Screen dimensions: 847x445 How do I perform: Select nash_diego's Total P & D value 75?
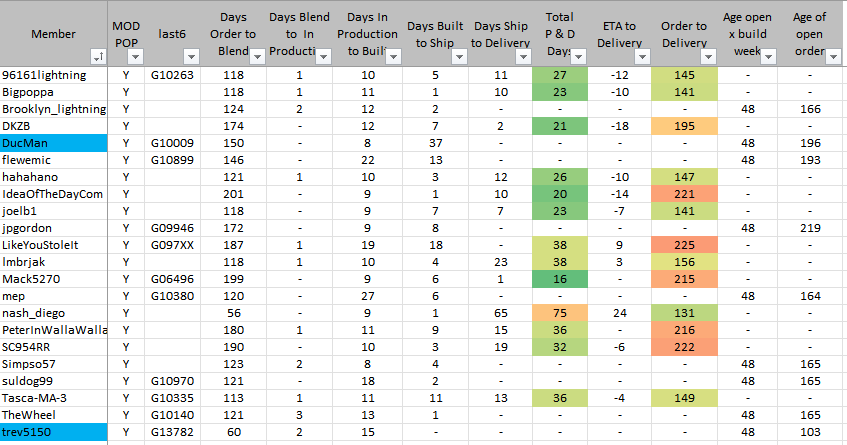(x=560, y=313)
